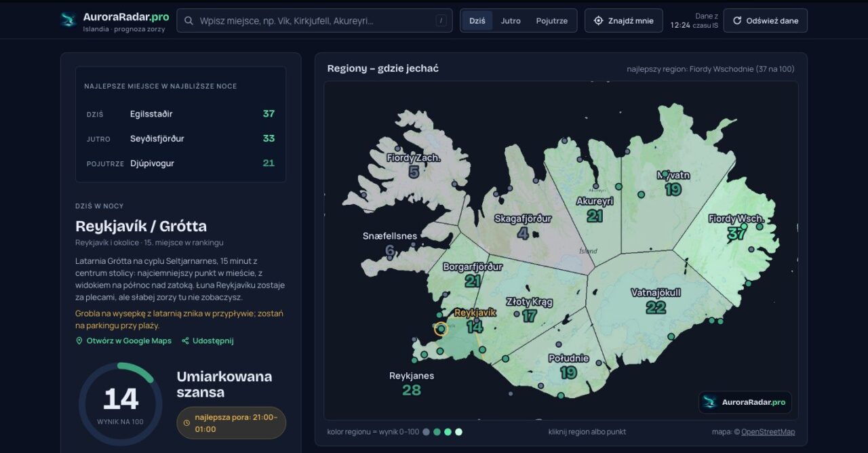Image resolution: width=868 pixels, height=453 pixels.
Task: Click Odśwież dane button
Action: (766, 20)
